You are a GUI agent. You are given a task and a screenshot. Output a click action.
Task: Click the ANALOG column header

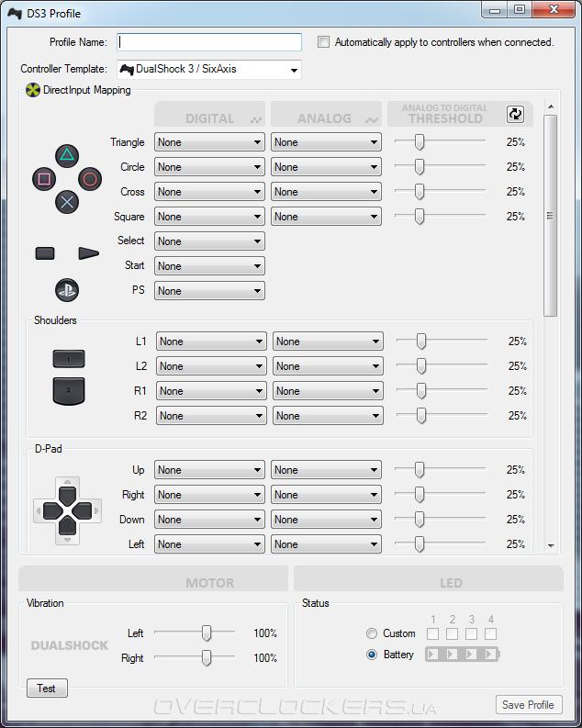point(326,114)
